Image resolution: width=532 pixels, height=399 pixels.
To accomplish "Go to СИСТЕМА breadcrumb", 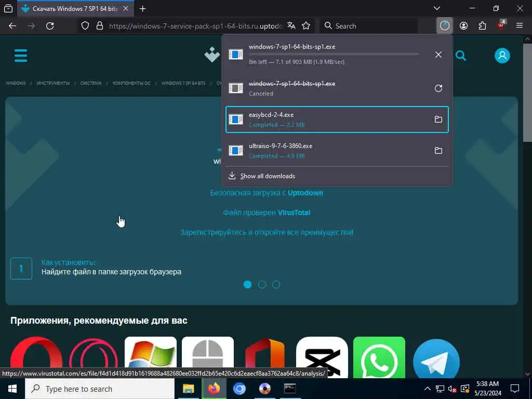I will coord(91,83).
